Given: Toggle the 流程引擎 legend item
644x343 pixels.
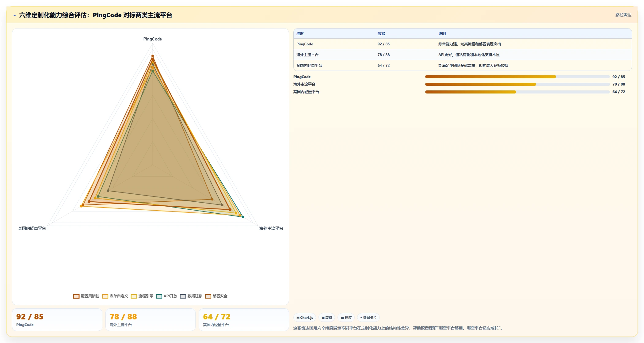Looking at the screenshot, I should (x=142, y=296).
